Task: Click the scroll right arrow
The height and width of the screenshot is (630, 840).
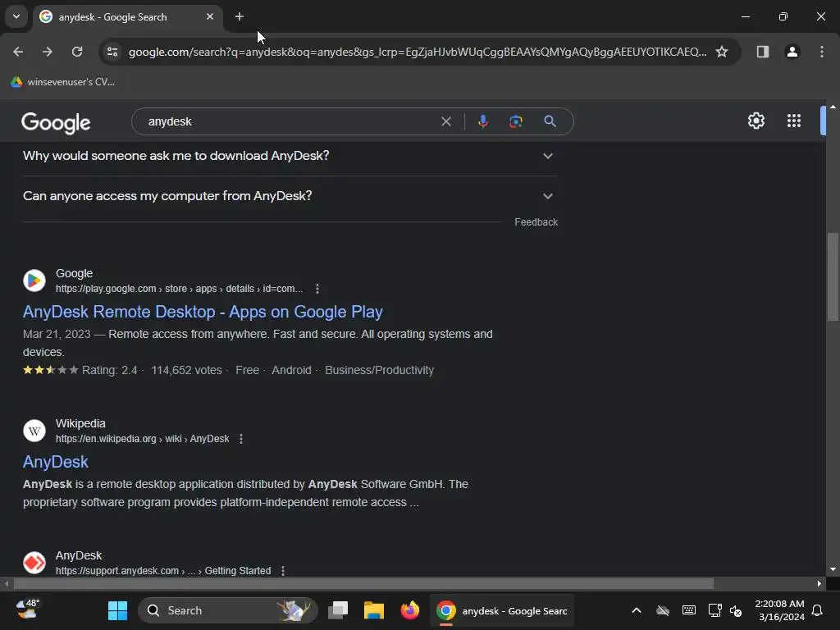Action: [819, 583]
